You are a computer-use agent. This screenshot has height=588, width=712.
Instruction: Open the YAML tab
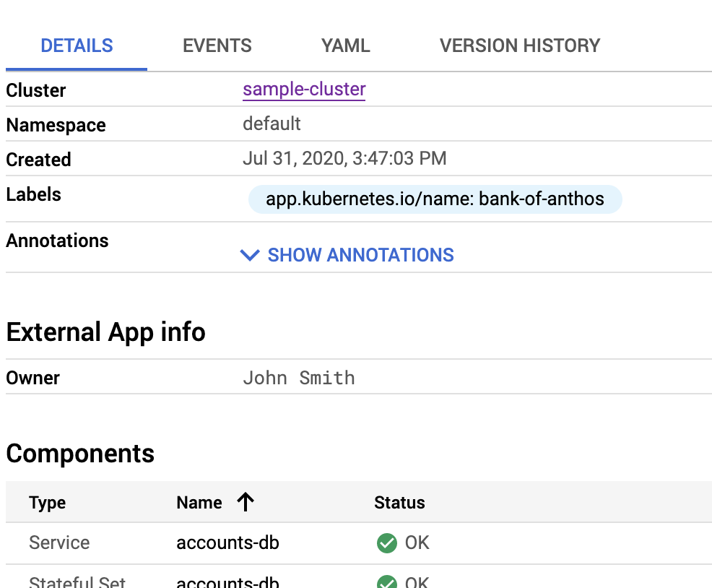345,46
